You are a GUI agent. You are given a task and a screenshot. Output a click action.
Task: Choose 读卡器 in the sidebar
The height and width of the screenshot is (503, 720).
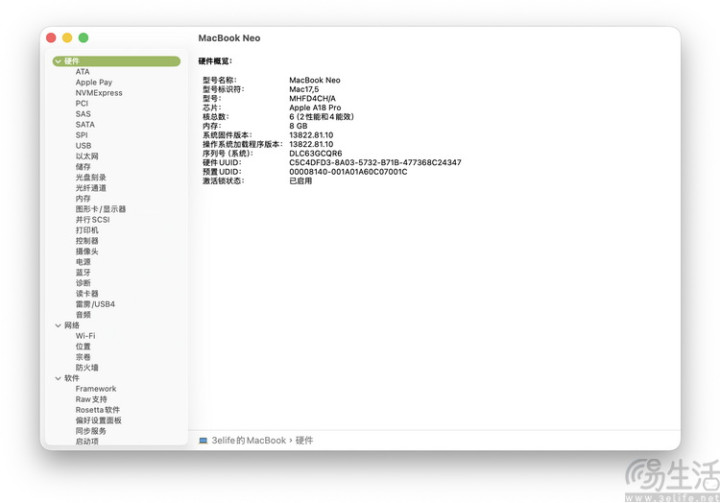click(87, 294)
